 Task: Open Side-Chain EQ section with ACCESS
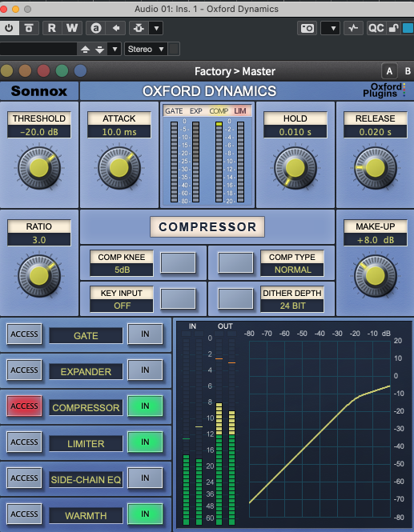[x=24, y=478]
